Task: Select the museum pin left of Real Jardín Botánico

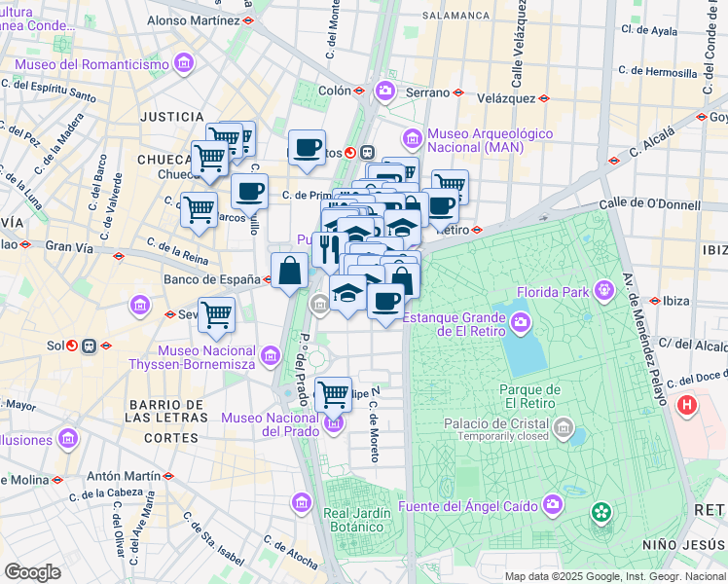Action: click(302, 503)
